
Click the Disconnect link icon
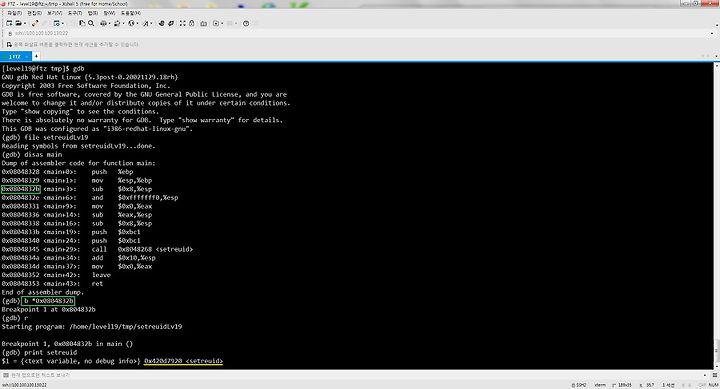point(35,23)
